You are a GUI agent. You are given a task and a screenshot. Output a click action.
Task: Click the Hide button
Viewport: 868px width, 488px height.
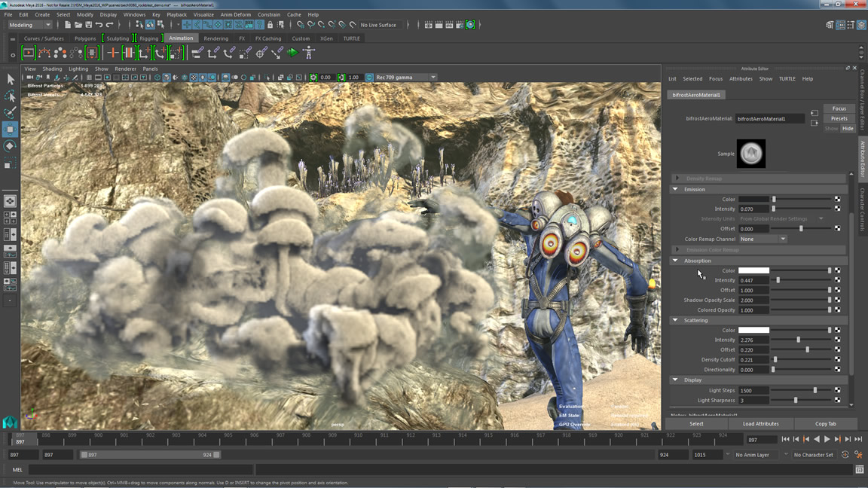[848, 128]
